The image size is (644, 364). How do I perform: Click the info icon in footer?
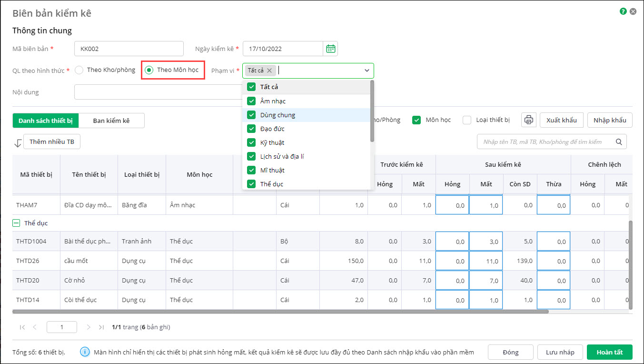point(85,352)
